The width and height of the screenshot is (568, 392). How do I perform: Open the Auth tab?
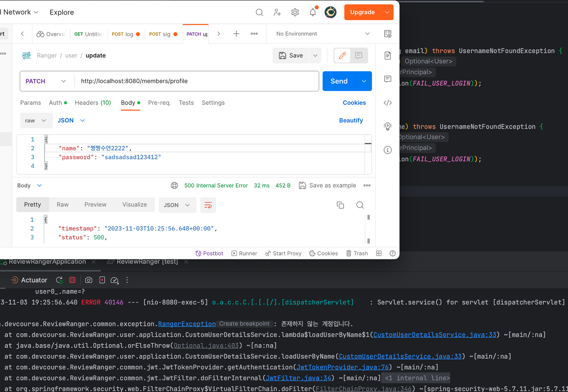click(x=58, y=102)
